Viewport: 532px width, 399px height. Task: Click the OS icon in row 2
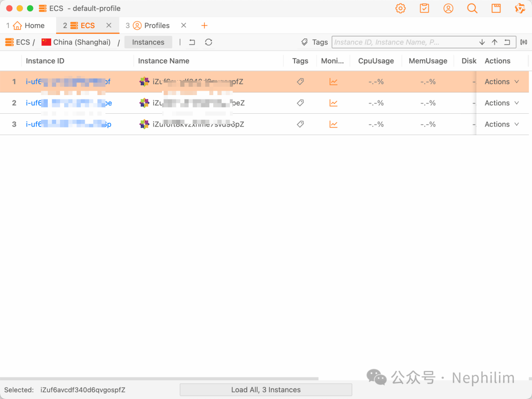(144, 103)
